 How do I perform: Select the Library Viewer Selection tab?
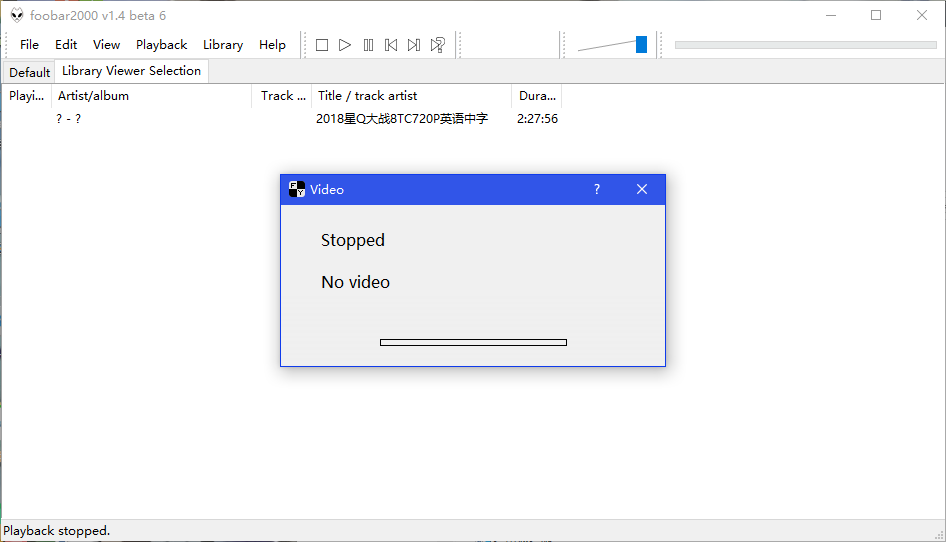tap(132, 71)
